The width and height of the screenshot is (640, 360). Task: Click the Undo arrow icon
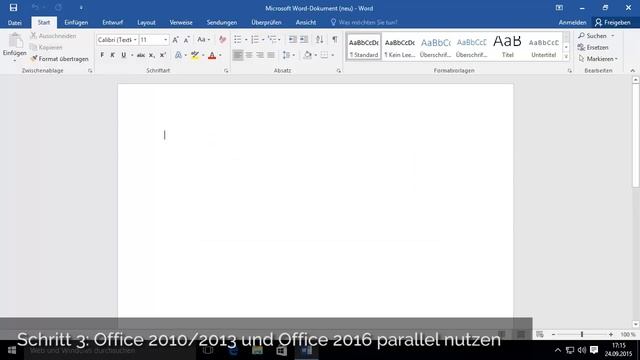pyautogui.click(x=36, y=8)
